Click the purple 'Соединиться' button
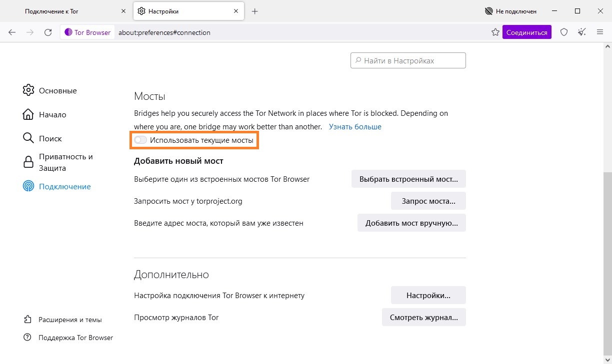Screen dimensions: 612x364 [x=527, y=32]
